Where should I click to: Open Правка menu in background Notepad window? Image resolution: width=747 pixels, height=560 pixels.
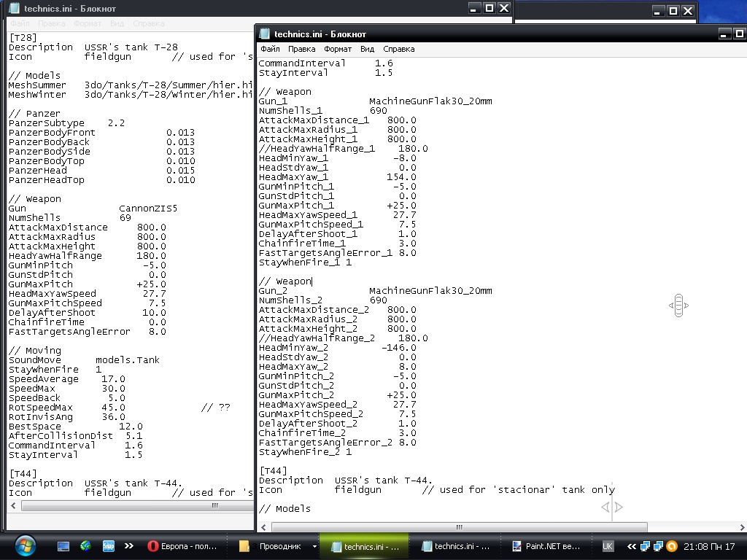pyautogui.click(x=52, y=23)
